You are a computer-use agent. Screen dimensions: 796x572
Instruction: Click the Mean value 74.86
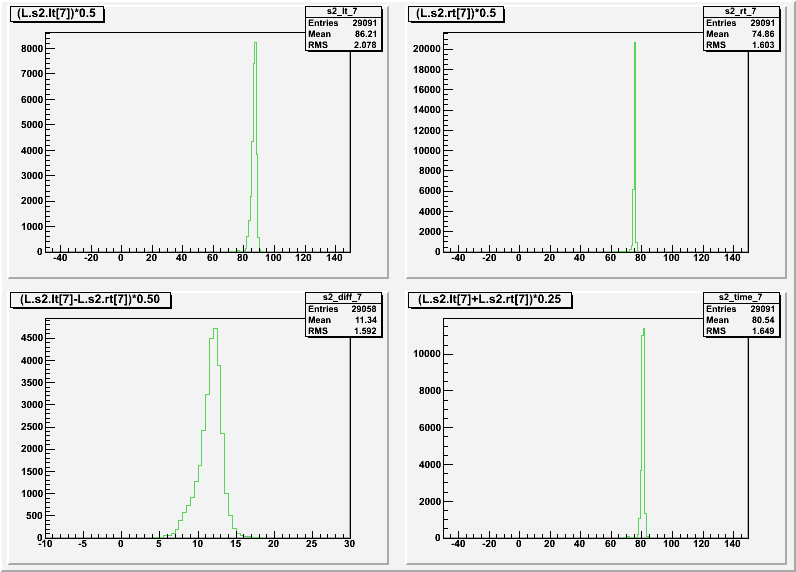pyautogui.click(x=764, y=34)
